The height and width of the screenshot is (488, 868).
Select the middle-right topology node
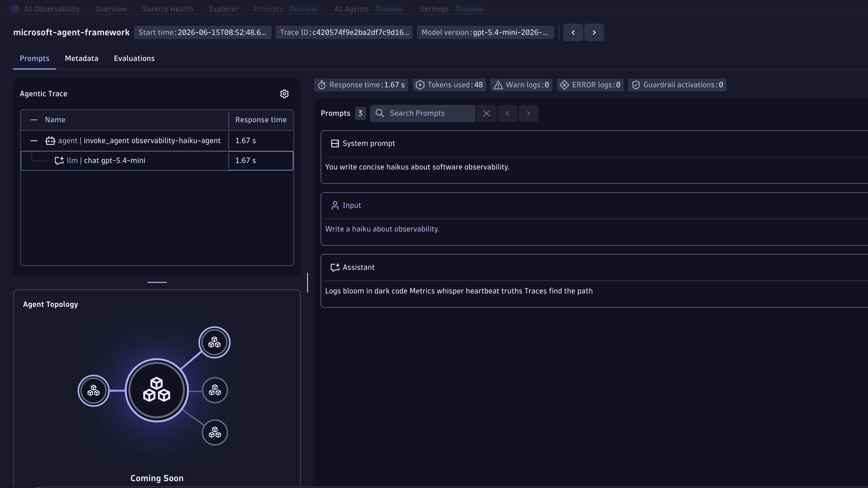point(215,390)
